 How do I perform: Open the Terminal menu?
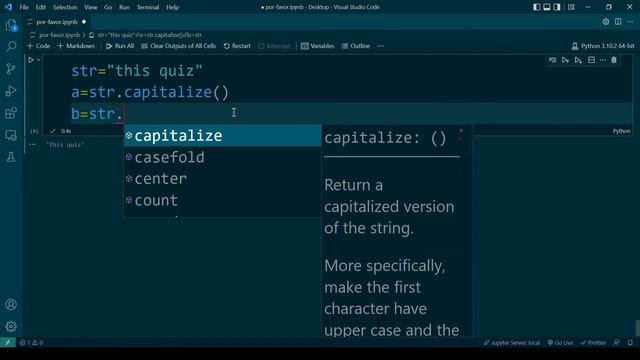[x=148, y=7]
